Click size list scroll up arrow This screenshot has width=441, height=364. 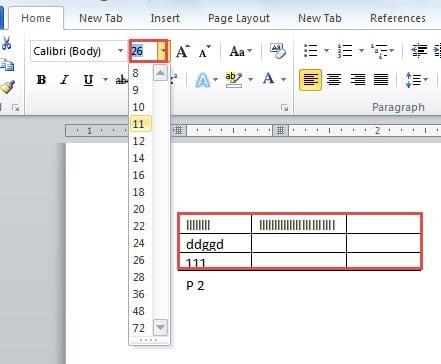point(160,73)
